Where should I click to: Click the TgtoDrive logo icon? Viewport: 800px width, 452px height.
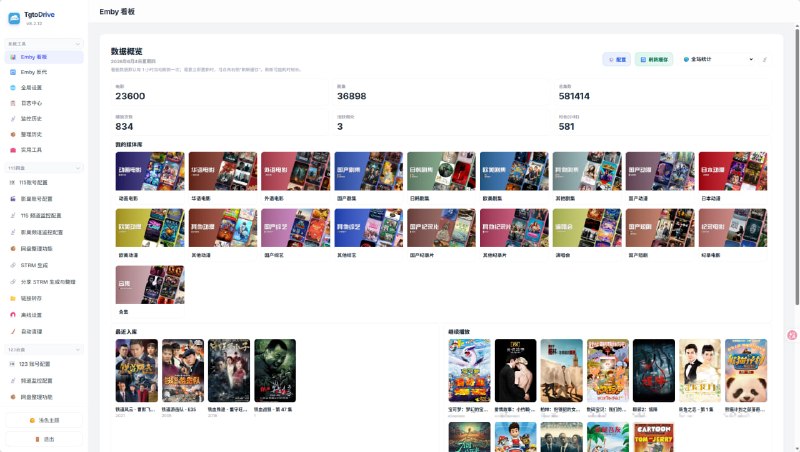(14, 18)
